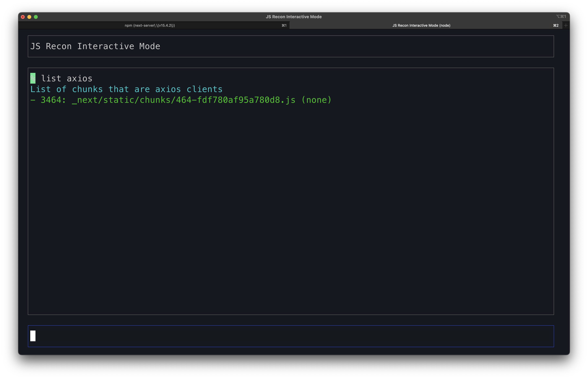588x379 pixels.
Task: Select the line 'List of chunks that are axios clients'
Action: click(x=127, y=89)
